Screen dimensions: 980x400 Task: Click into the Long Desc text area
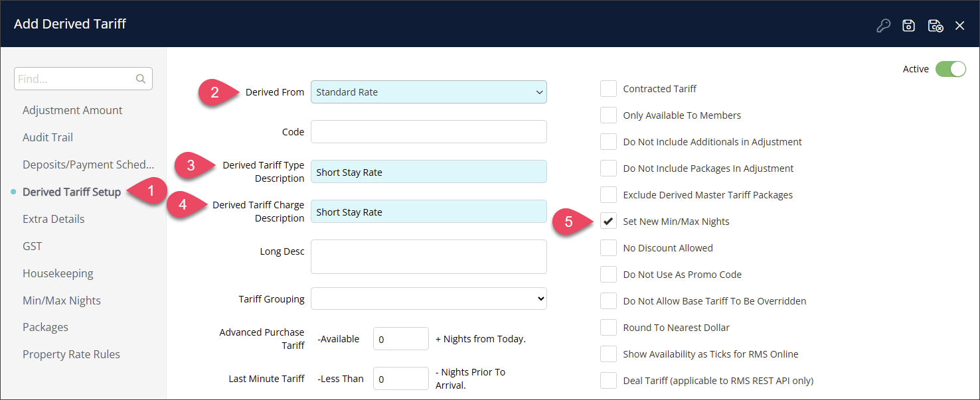pyautogui.click(x=429, y=257)
